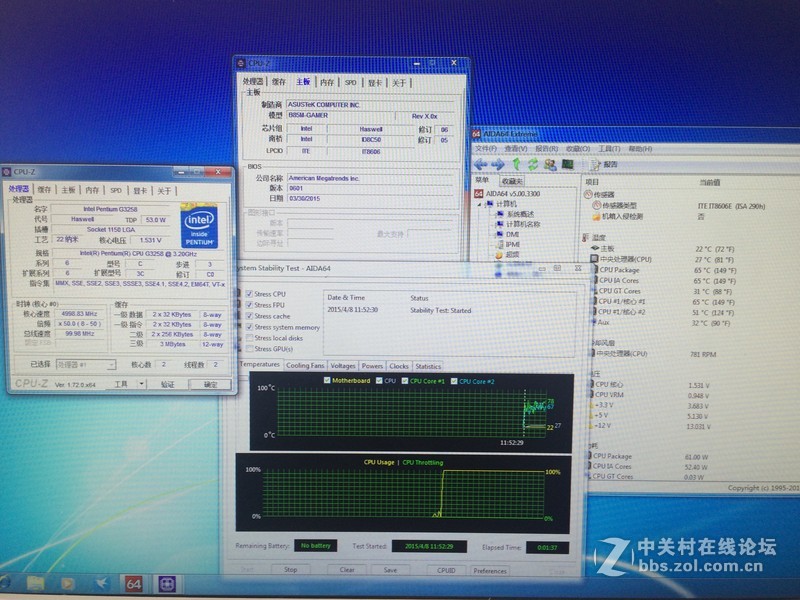Uncheck the Motherboard checkbox above the temperature graph
800x600 pixels.
tap(326, 380)
